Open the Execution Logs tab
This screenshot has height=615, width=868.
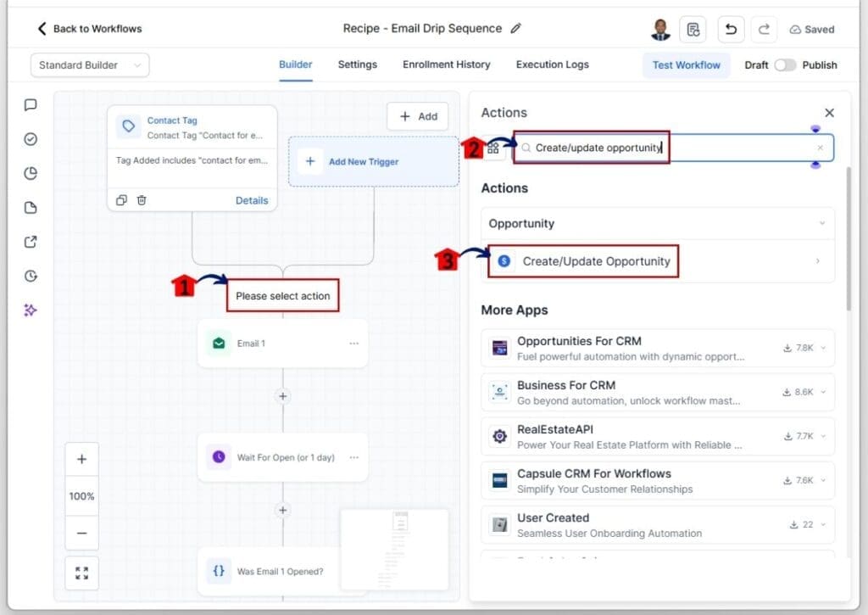(x=552, y=64)
